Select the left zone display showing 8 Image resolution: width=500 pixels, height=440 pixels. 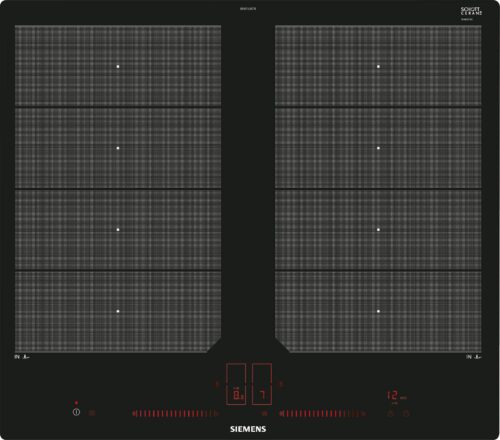236,384
